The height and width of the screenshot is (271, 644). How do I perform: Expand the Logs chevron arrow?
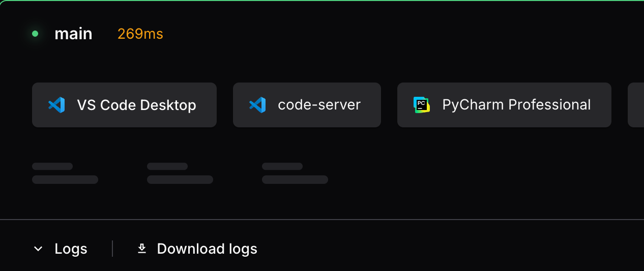coord(38,249)
